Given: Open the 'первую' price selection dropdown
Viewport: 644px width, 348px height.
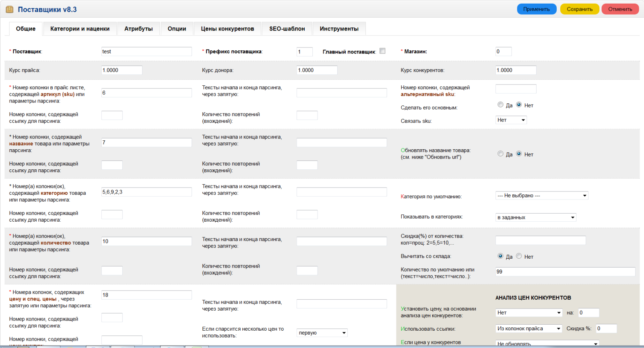Looking at the screenshot, I should coord(322,333).
